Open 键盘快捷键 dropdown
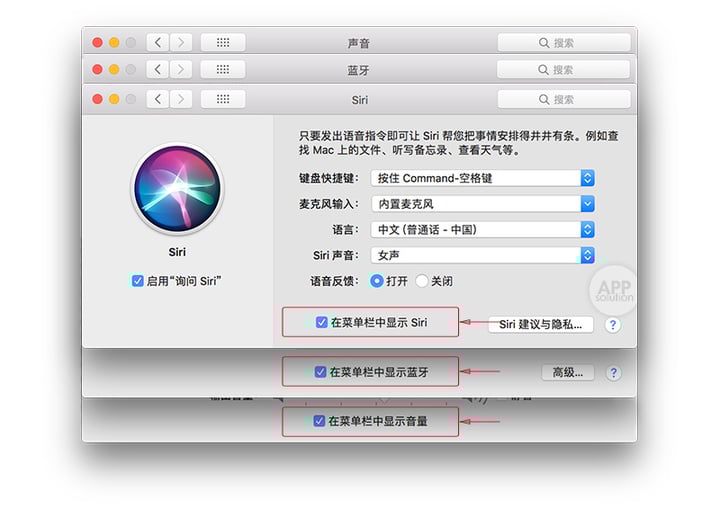720x509 pixels. pyautogui.click(x=483, y=178)
